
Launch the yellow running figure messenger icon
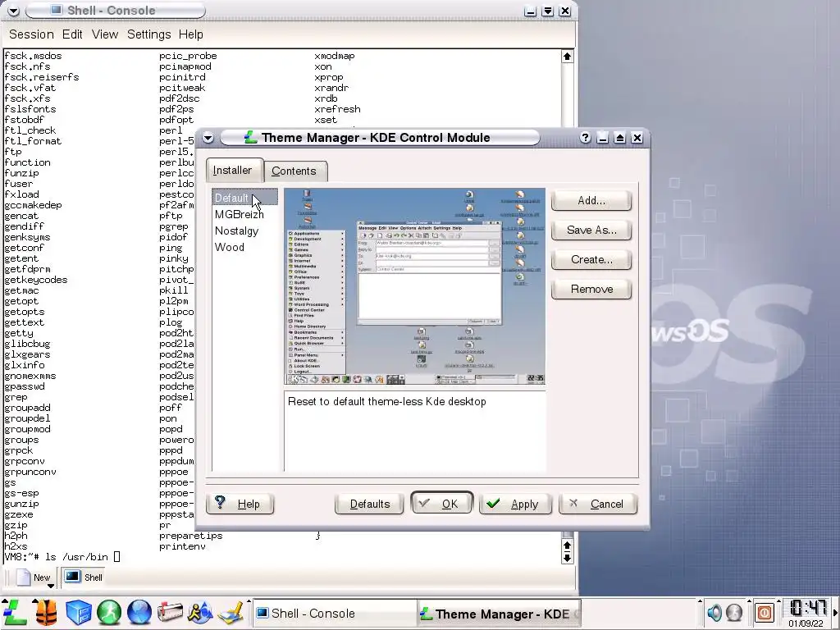(200, 612)
